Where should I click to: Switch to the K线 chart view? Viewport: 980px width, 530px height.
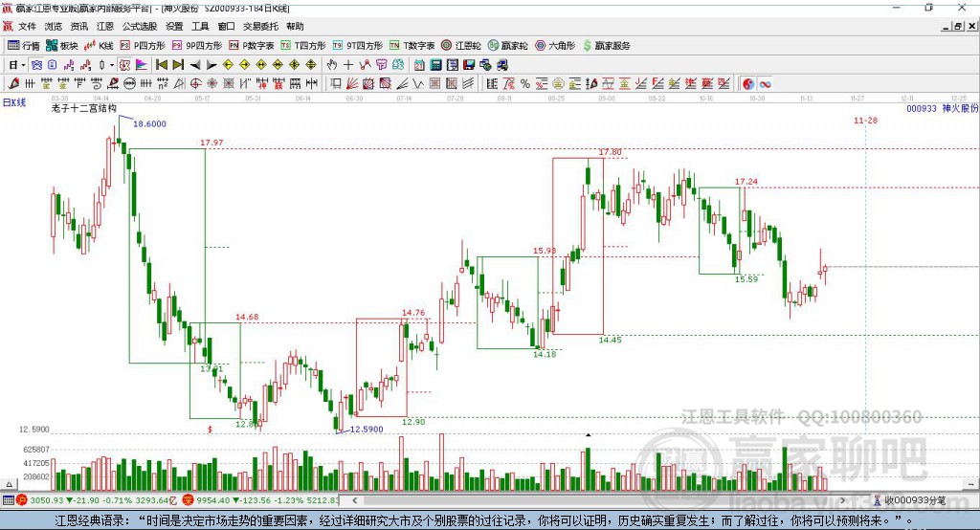(99, 46)
